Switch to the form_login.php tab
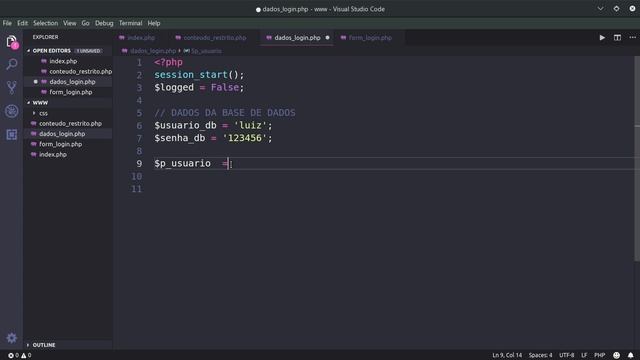This screenshot has height=360, width=640. point(370,38)
